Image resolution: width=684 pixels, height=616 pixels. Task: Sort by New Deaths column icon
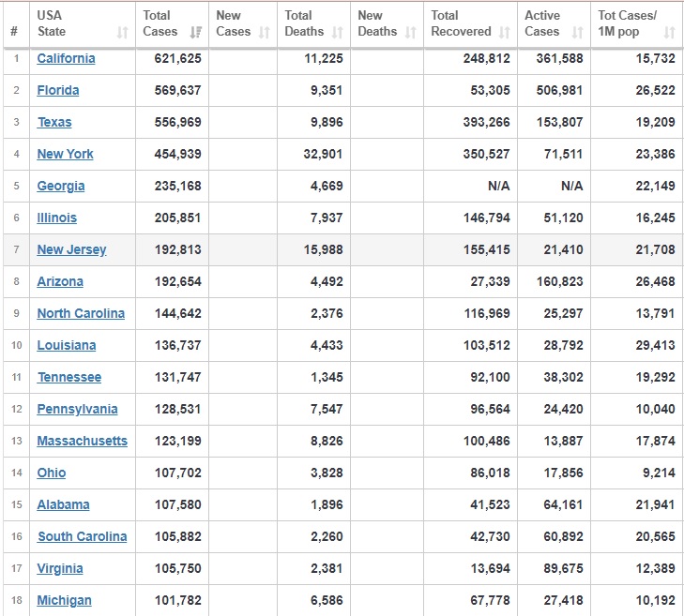410,33
